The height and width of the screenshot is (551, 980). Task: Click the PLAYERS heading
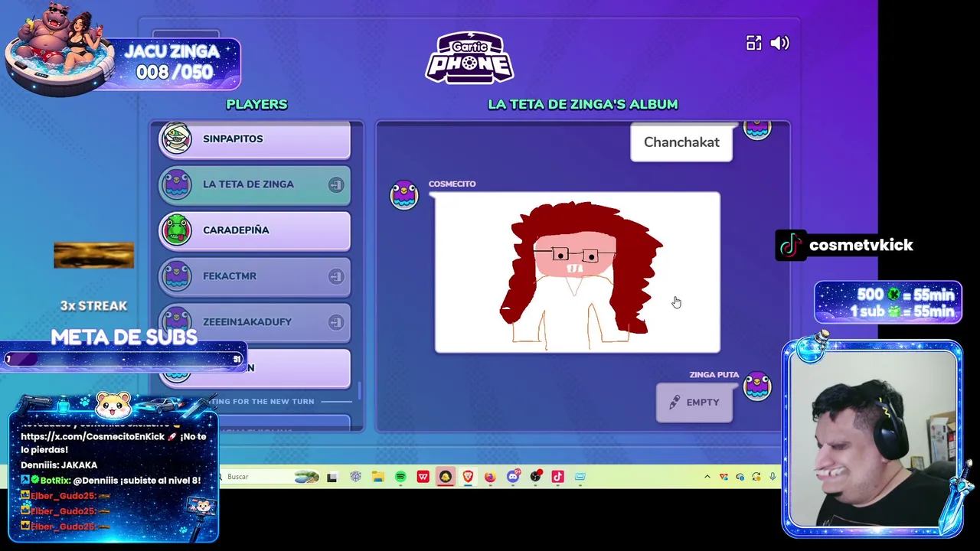pos(256,104)
